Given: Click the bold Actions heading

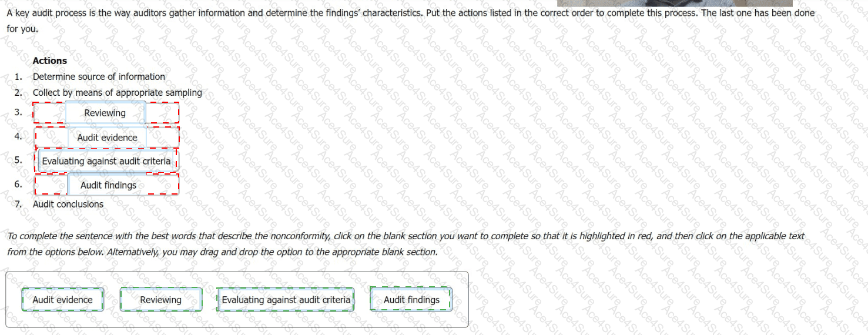Looking at the screenshot, I should click(x=50, y=61).
